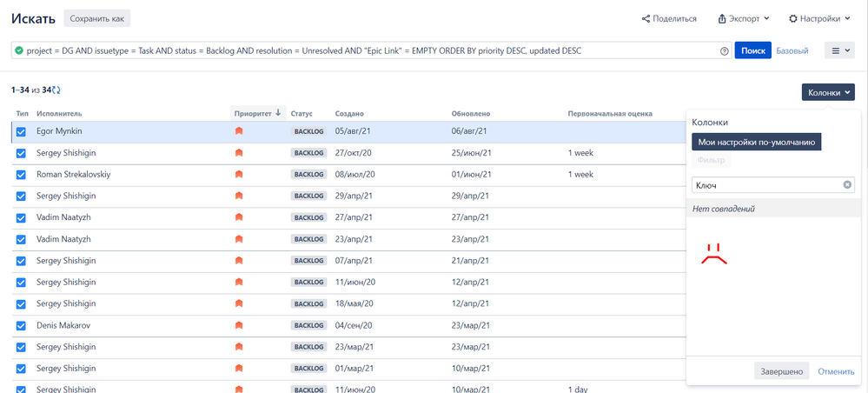Click the Поделиться button
The image size is (868, 393).
tap(669, 19)
